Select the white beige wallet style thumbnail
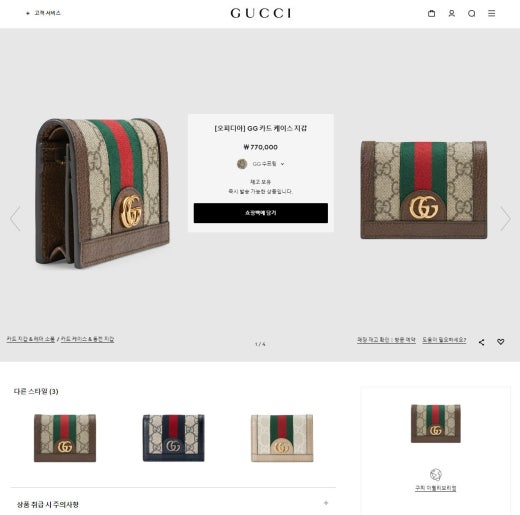520x515 pixels. pos(282,438)
